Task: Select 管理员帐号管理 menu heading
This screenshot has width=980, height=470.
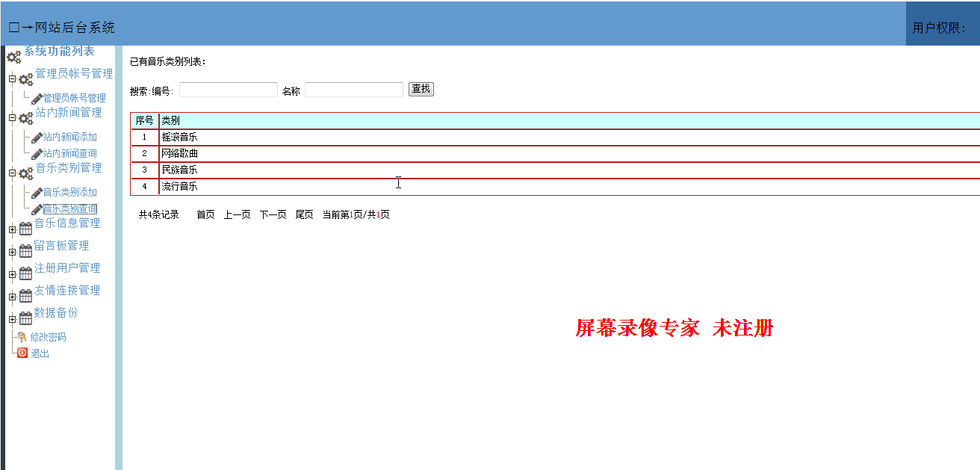Action: (75, 73)
